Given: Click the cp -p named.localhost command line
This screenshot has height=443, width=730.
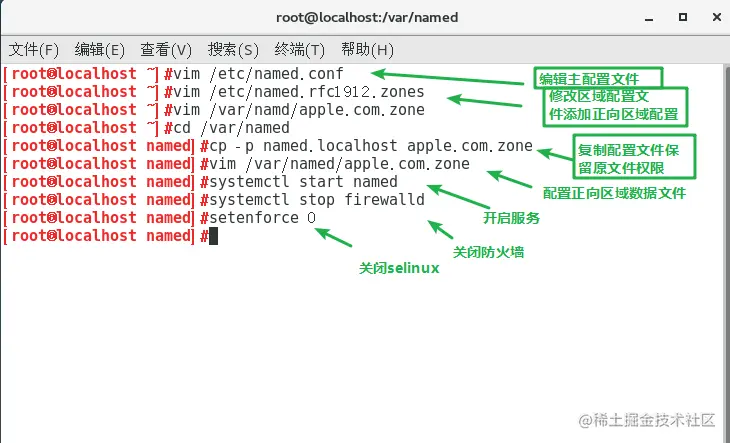Looking at the screenshot, I should (371, 146).
